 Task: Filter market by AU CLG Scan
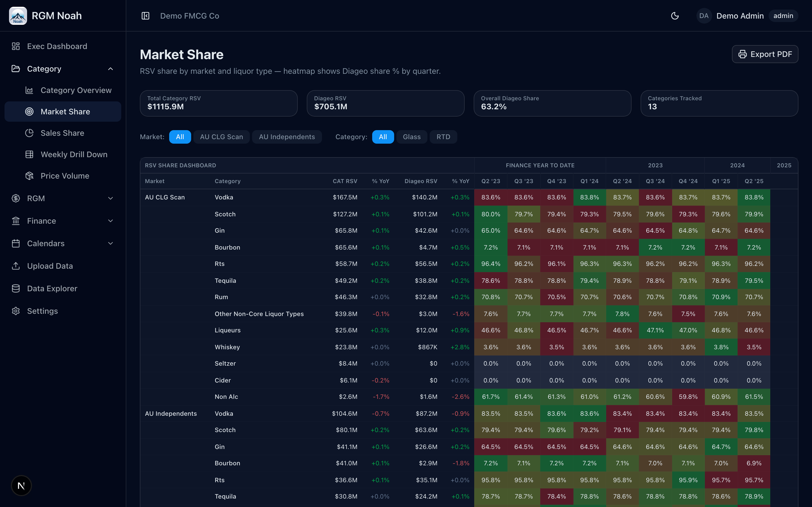221,137
